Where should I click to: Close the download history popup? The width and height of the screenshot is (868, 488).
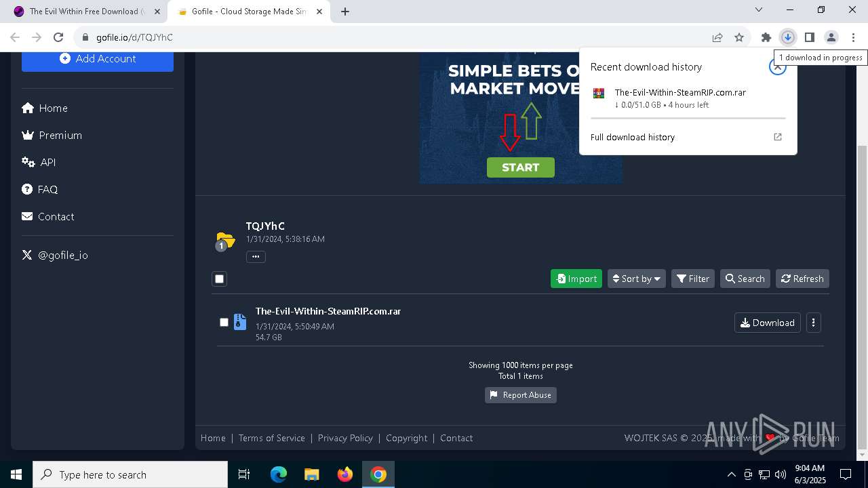[x=778, y=66]
